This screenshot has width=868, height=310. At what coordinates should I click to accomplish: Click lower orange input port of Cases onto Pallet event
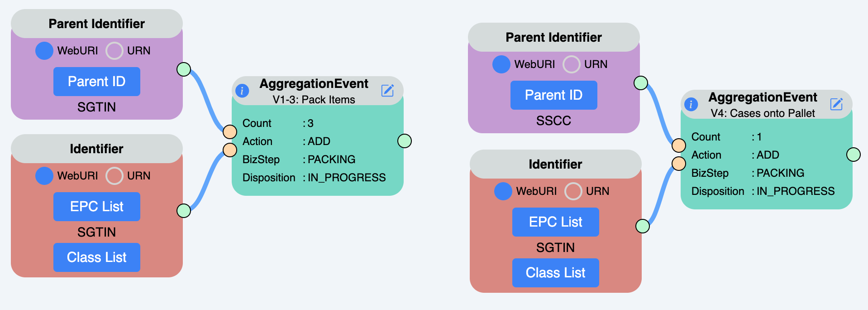(679, 163)
